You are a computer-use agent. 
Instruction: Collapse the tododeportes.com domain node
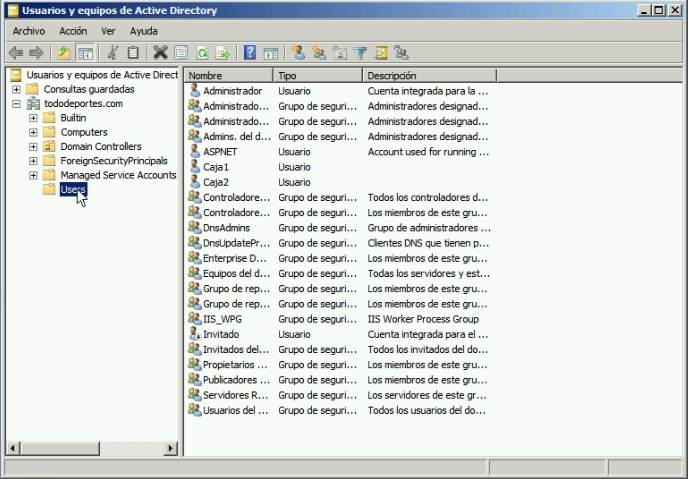pos(16,104)
